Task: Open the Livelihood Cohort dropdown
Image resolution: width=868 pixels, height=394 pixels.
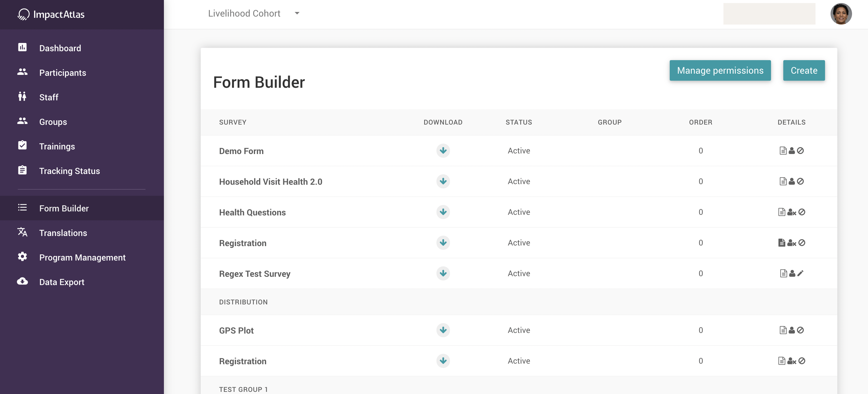Action: click(244, 14)
